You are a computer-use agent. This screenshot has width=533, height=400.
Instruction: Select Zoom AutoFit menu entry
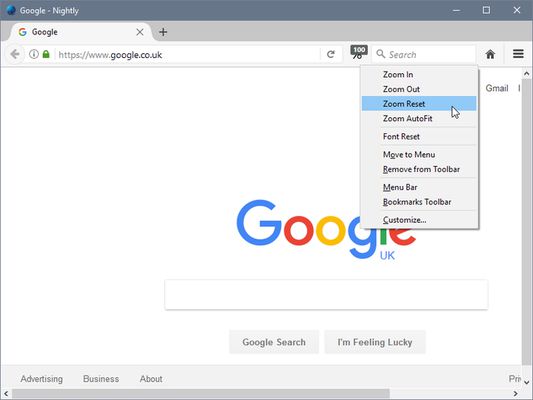click(419, 118)
